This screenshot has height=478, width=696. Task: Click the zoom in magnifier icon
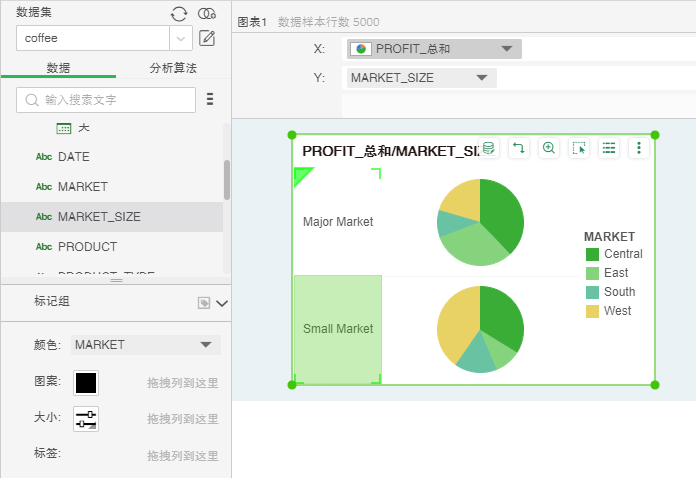click(x=549, y=148)
